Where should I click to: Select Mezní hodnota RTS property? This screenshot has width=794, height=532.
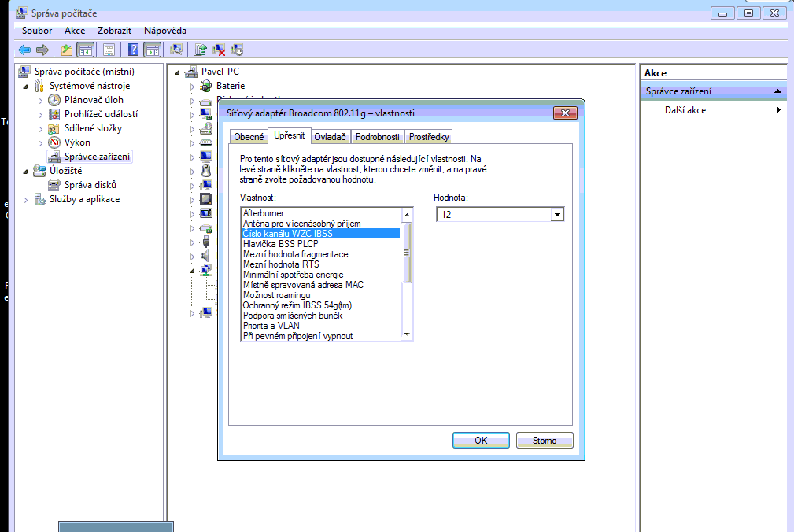pos(320,264)
